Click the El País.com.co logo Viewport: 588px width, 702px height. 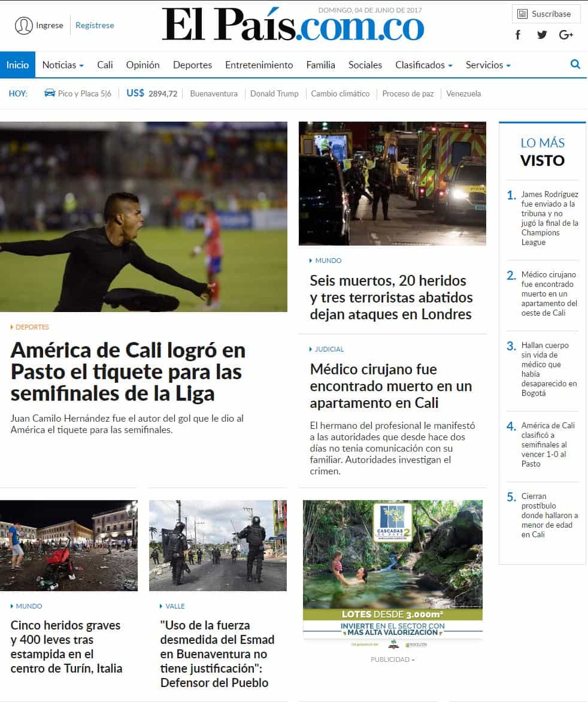click(x=293, y=25)
